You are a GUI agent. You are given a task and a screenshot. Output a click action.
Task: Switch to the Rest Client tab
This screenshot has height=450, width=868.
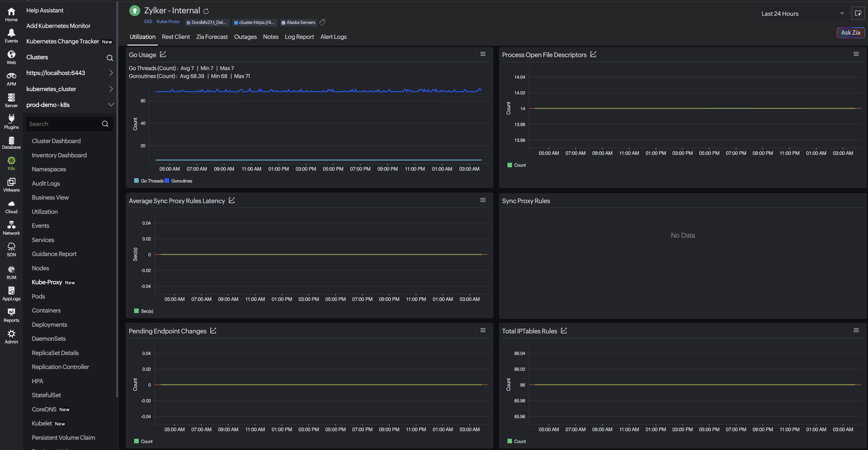tap(175, 37)
